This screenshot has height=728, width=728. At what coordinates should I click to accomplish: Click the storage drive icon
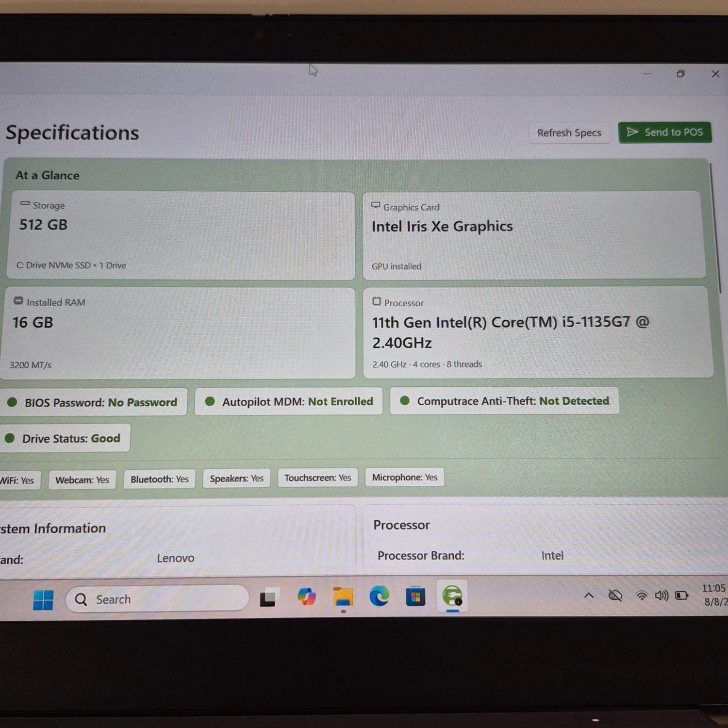tap(25, 204)
